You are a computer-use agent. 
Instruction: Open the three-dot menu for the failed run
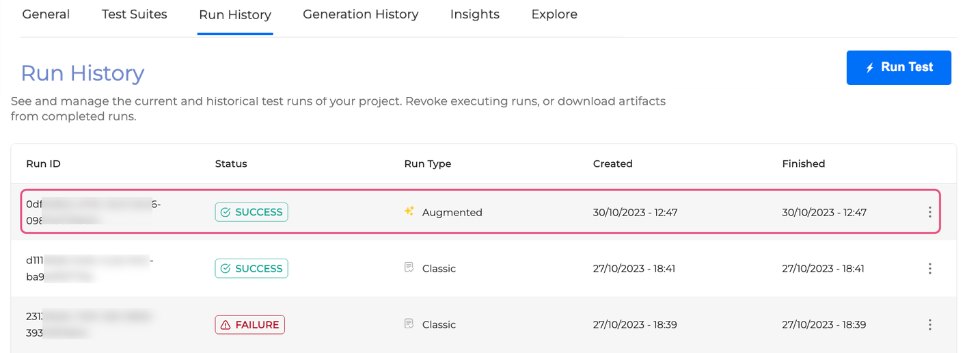[929, 325]
